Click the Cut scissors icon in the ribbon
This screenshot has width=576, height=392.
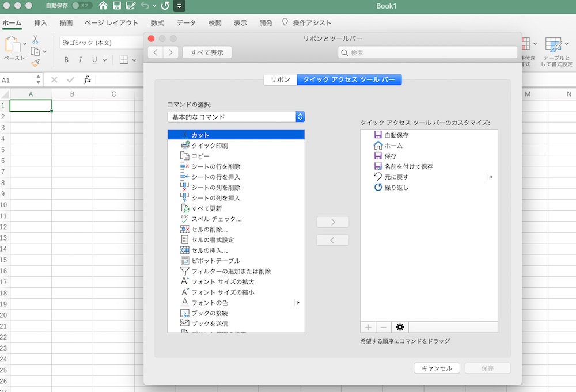point(35,39)
